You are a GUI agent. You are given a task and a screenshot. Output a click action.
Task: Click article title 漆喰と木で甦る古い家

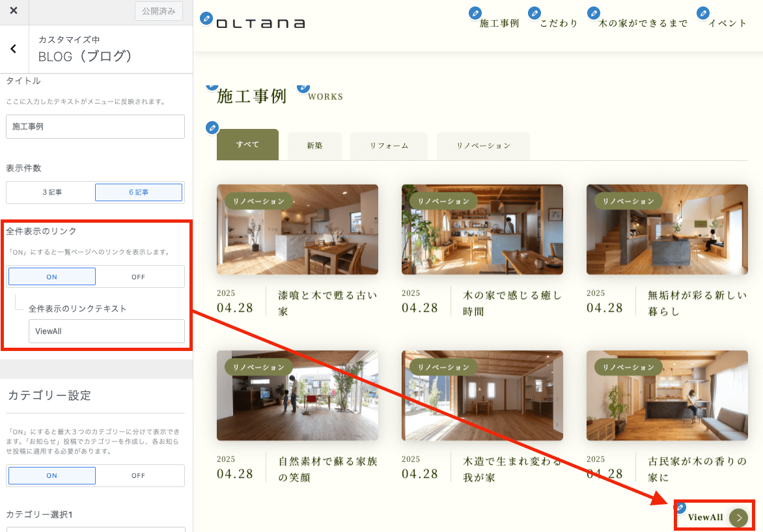pyautogui.click(x=327, y=303)
